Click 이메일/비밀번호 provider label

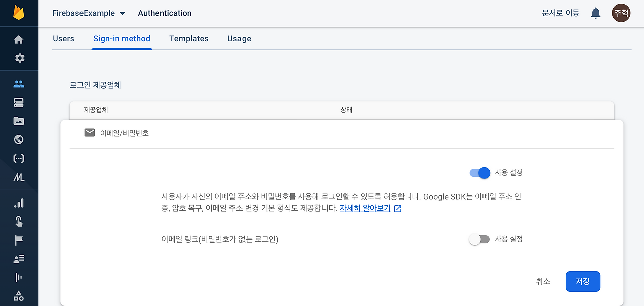(124, 133)
